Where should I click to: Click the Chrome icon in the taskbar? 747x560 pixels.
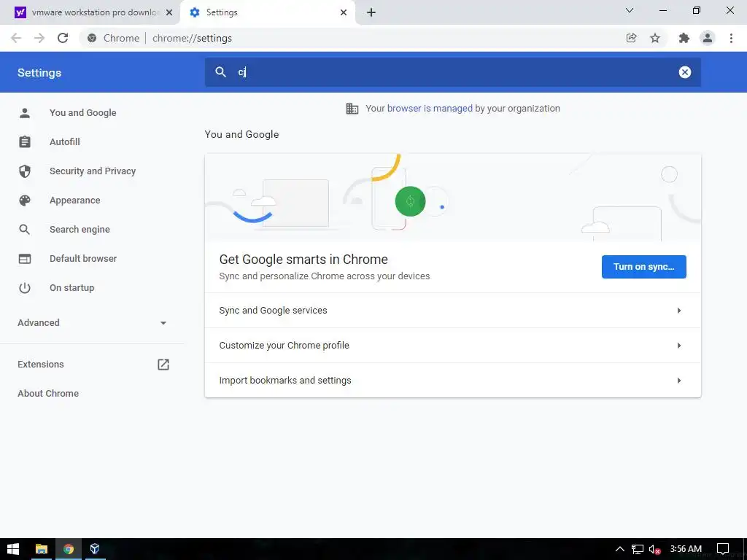click(x=69, y=549)
